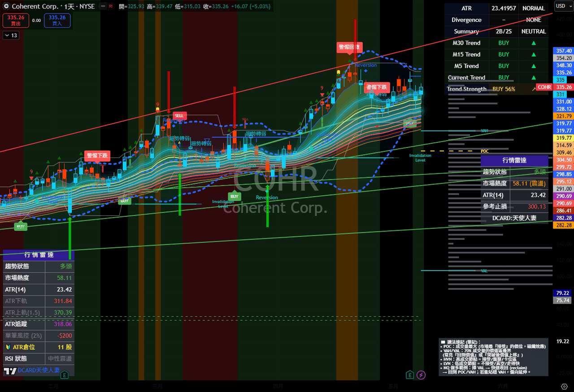
Task: Click the 354.20 price scale label
Action: coord(564,58)
